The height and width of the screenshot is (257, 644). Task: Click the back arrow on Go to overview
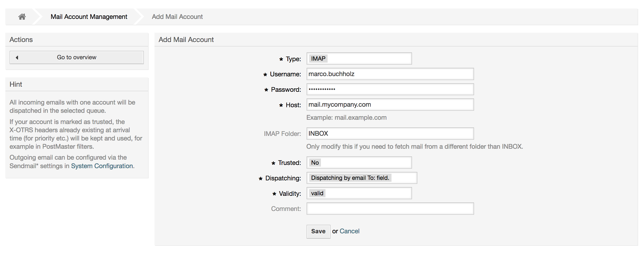pos(17,57)
